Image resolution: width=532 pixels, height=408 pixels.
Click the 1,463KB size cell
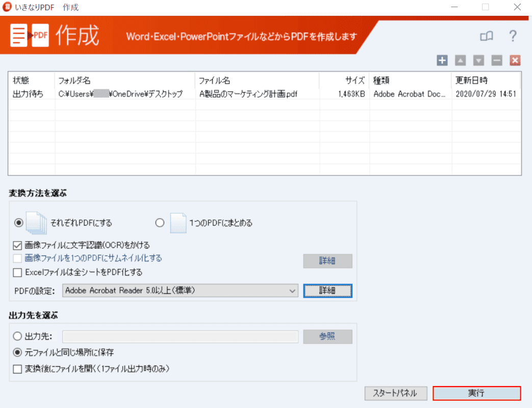[x=351, y=94]
